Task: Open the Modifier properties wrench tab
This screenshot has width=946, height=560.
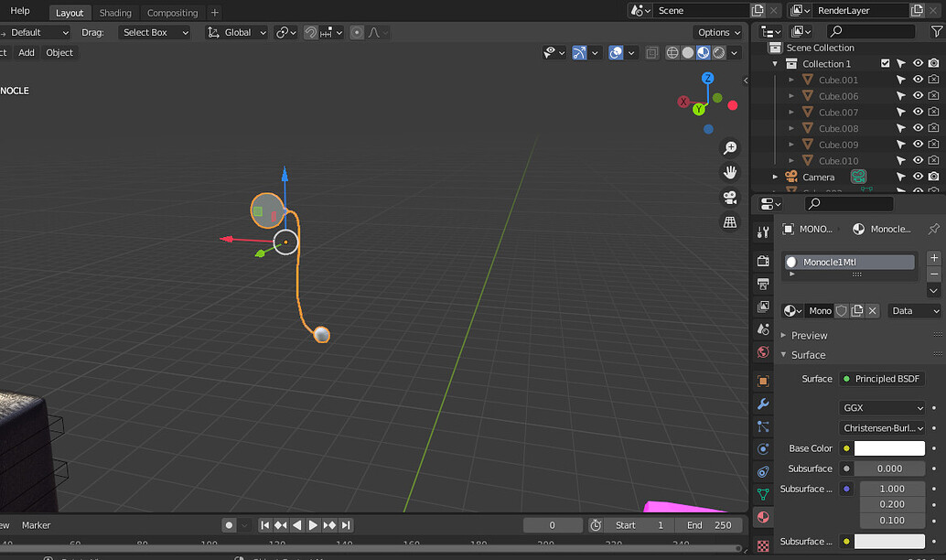Action: 763,404
